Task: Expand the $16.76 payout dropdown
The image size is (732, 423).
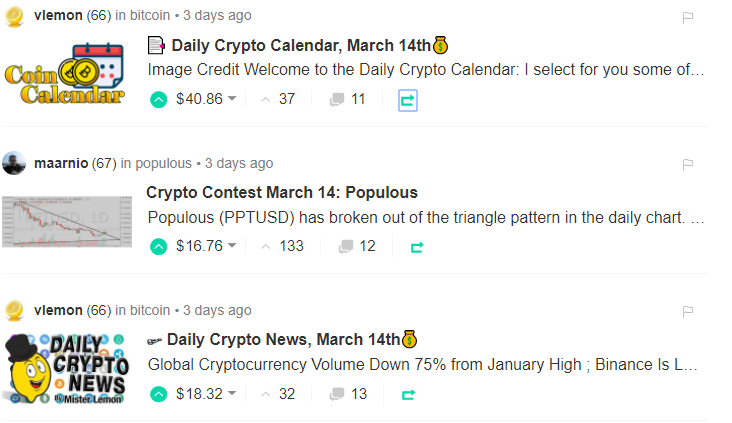Action: tap(232, 246)
